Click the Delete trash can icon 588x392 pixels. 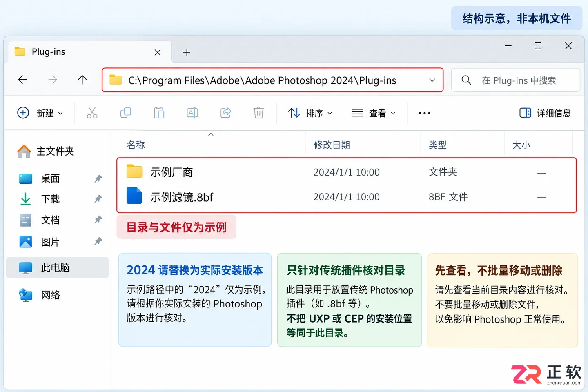(x=258, y=113)
